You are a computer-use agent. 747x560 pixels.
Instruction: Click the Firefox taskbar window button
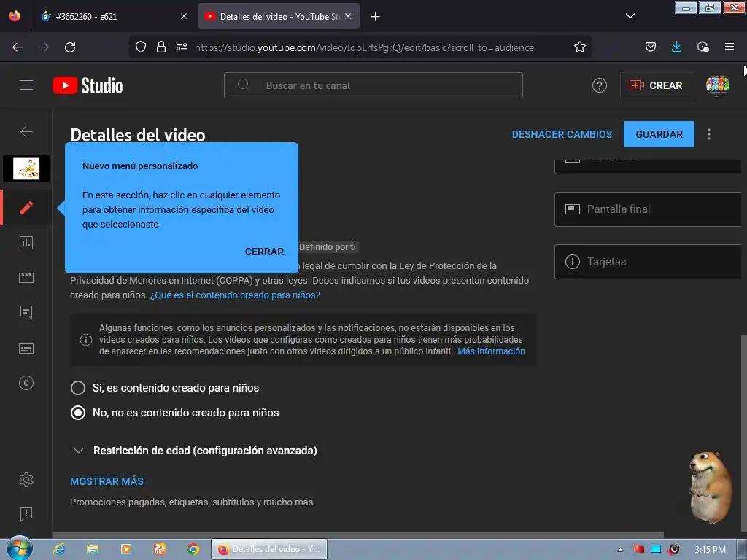(x=269, y=549)
